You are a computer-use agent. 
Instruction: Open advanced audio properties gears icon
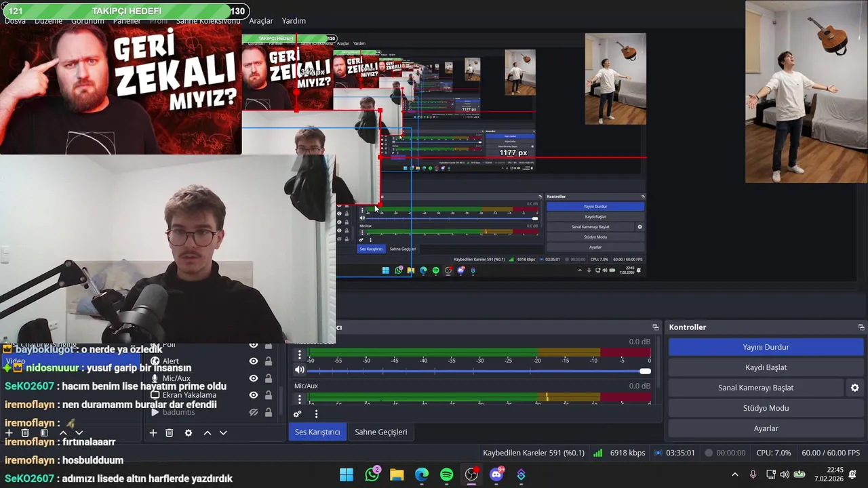(x=297, y=414)
